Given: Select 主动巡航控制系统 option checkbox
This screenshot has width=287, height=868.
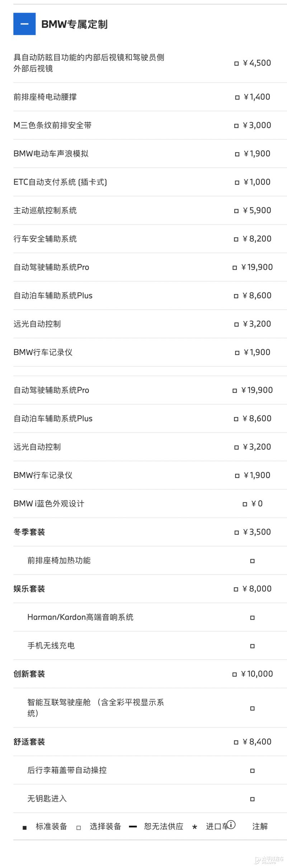Looking at the screenshot, I should [236, 211].
